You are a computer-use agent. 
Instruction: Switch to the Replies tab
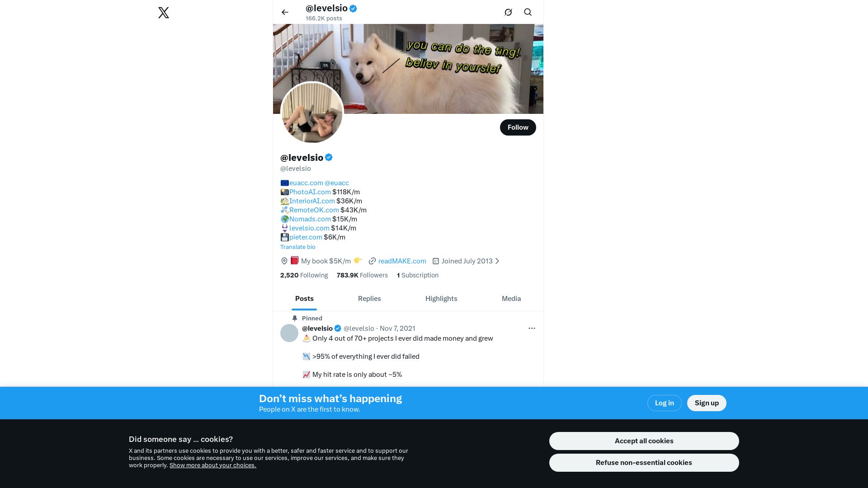(x=369, y=299)
